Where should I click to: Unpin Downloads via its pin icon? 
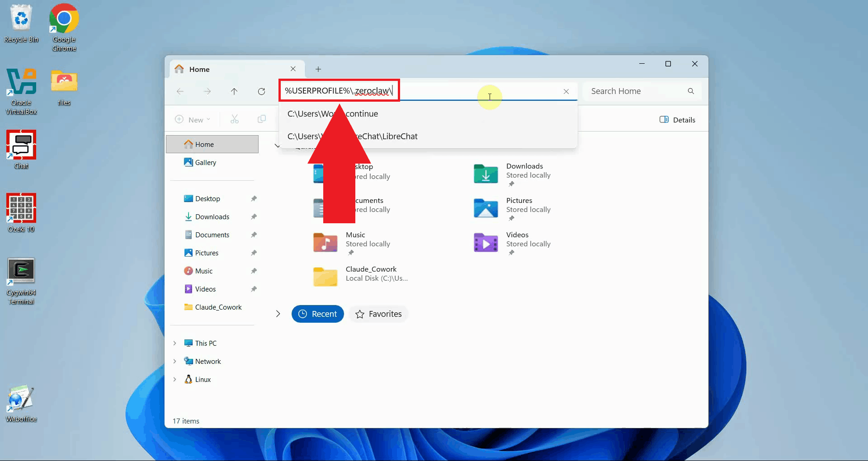(x=254, y=216)
